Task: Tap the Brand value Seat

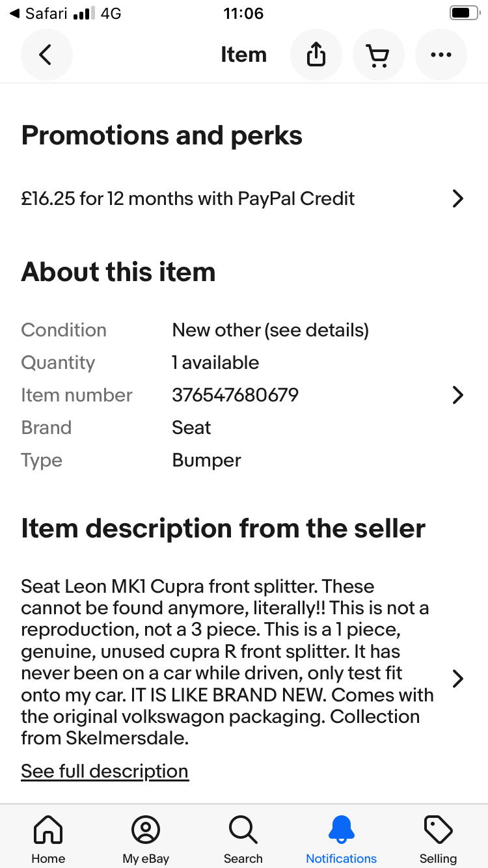Action: click(x=191, y=427)
